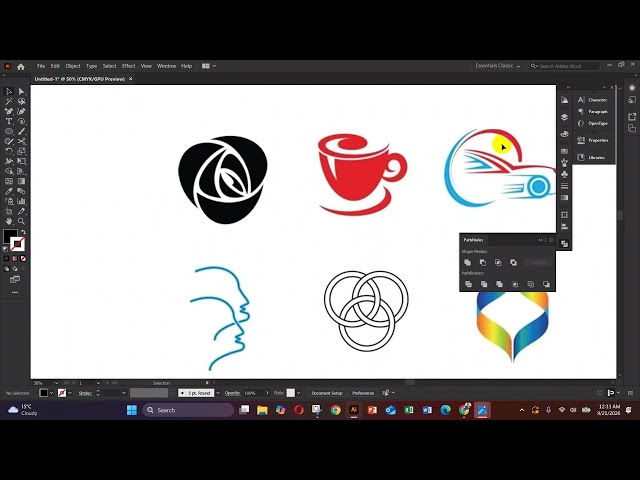The height and width of the screenshot is (480, 640).
Task: Open the artboard navigation dropdown
Action: pos(98,383)
